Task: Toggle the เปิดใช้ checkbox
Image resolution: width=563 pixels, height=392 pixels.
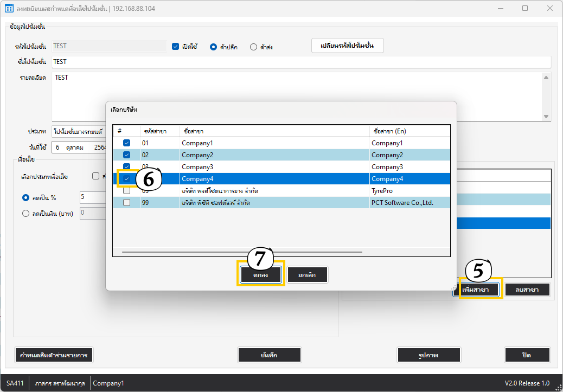Action: coord(175,47)
